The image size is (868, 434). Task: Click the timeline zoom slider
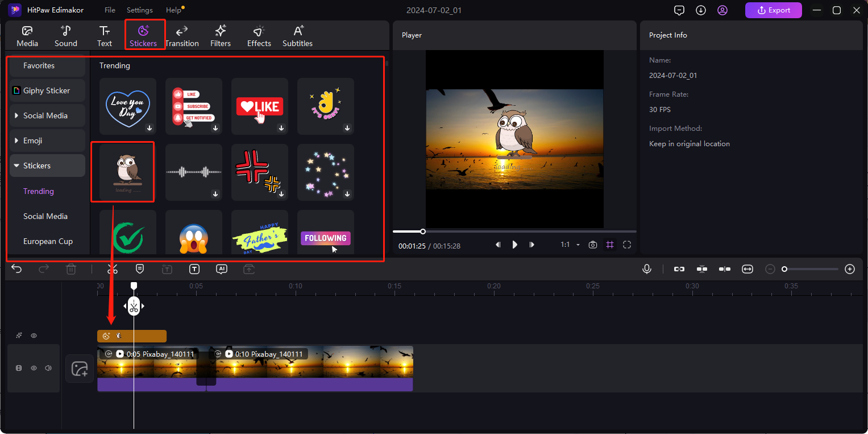point(811,269)
